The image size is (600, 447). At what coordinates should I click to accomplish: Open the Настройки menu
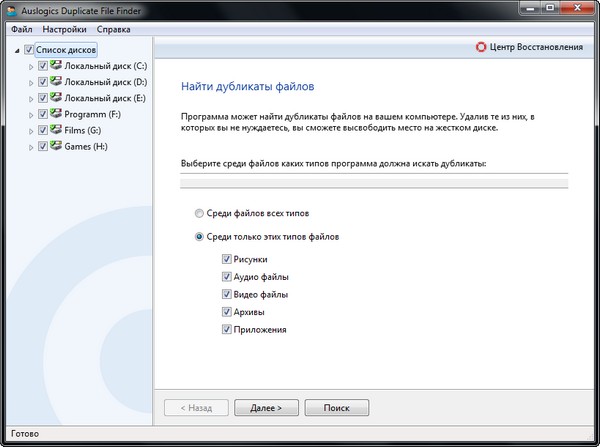coord(64,29)
